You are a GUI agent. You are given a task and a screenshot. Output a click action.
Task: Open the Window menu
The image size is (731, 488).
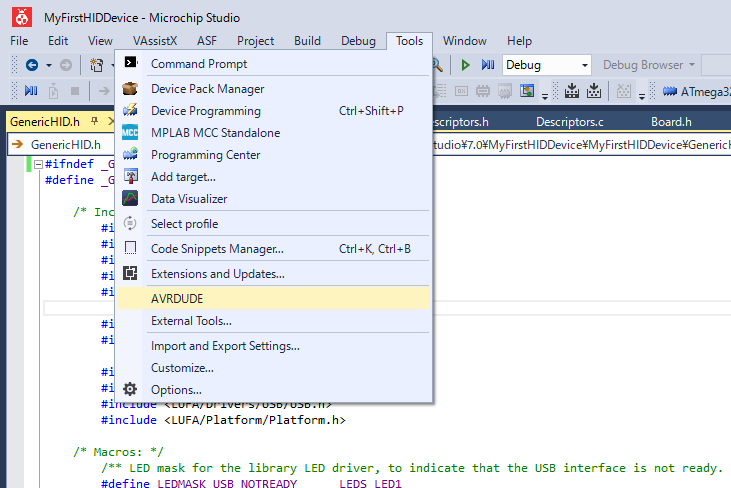point(464,41)
